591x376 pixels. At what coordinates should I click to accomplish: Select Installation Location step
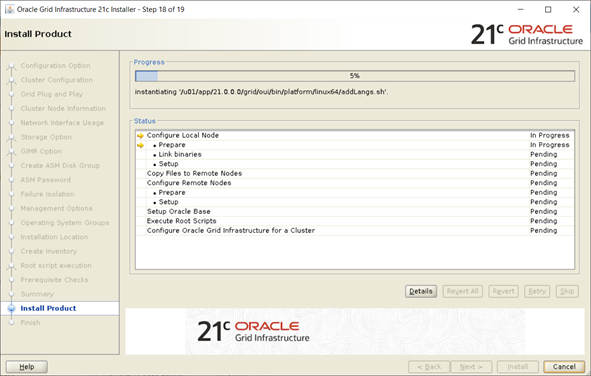pyautogui.click(x=54, y=237)
